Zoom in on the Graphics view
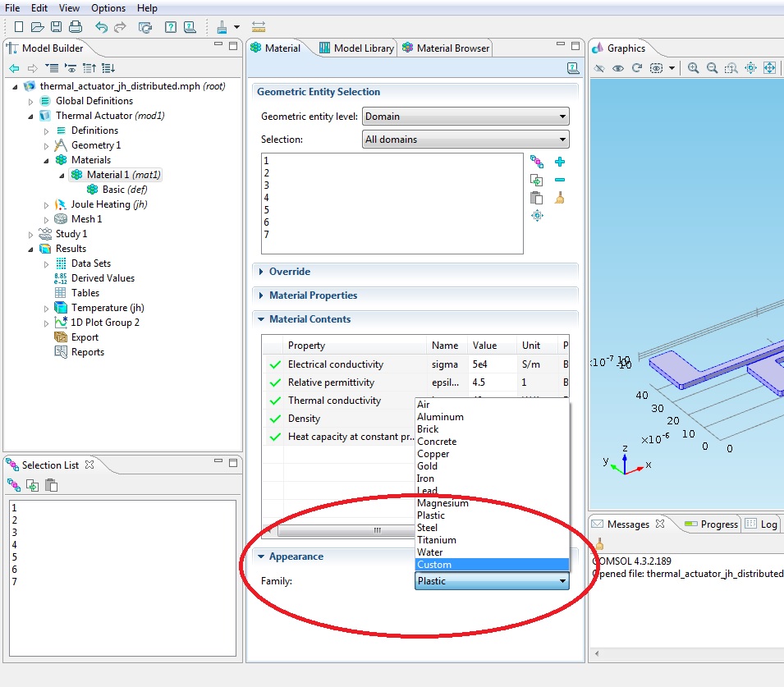This screenshot has height=687, width=784. (694, 68)
